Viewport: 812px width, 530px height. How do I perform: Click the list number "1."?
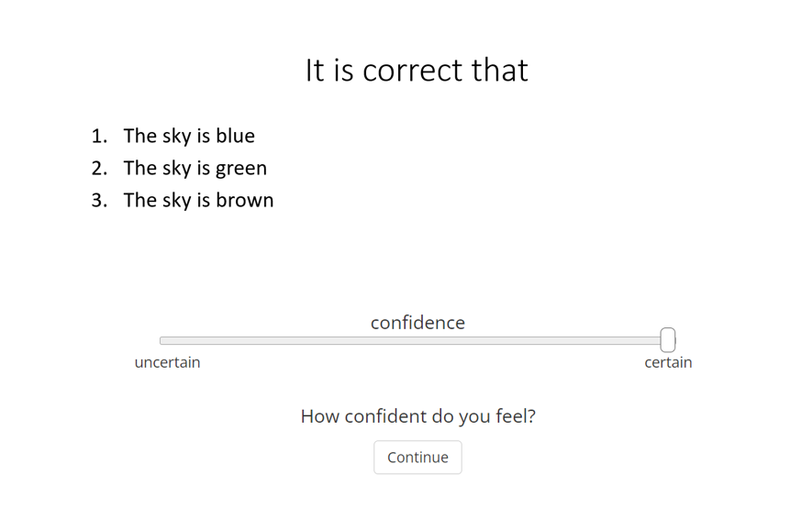99,136
